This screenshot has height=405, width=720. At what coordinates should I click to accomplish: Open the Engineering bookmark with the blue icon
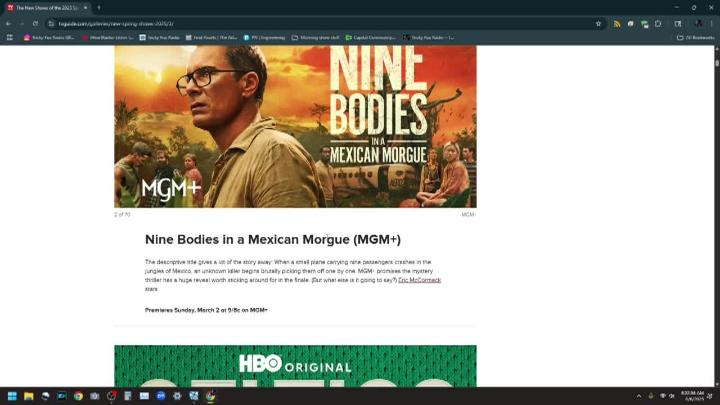[x=264, y=38]
